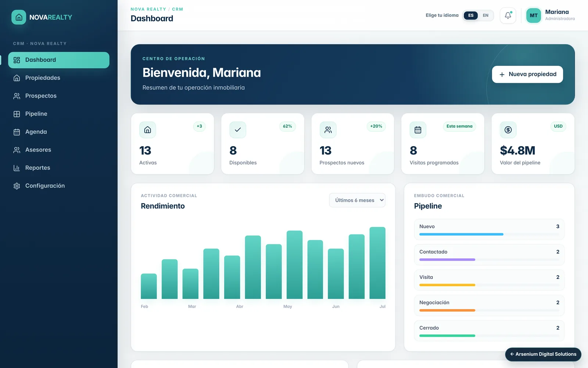
Task: Click the calendar icon on Visitas programadas card
Action: coord(418,130)
